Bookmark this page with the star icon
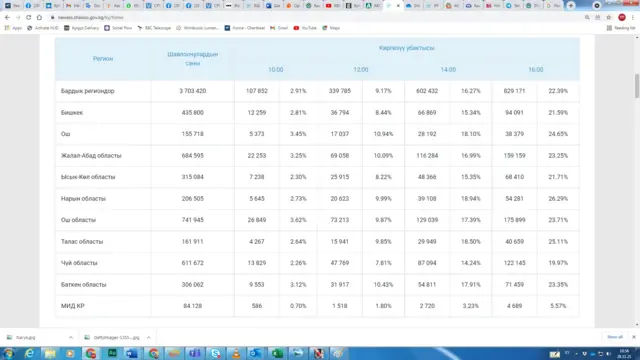640x360 pixels. [609, 18]
